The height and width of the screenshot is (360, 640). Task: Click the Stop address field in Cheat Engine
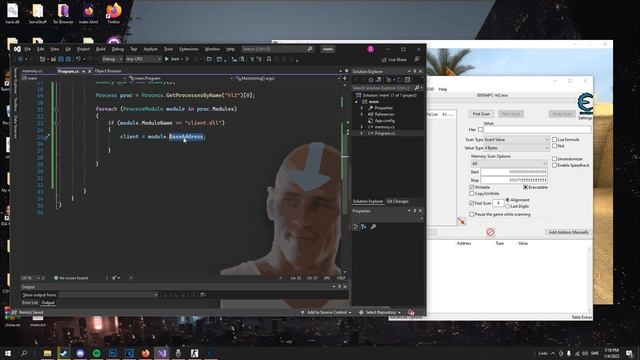click(514, 180)
